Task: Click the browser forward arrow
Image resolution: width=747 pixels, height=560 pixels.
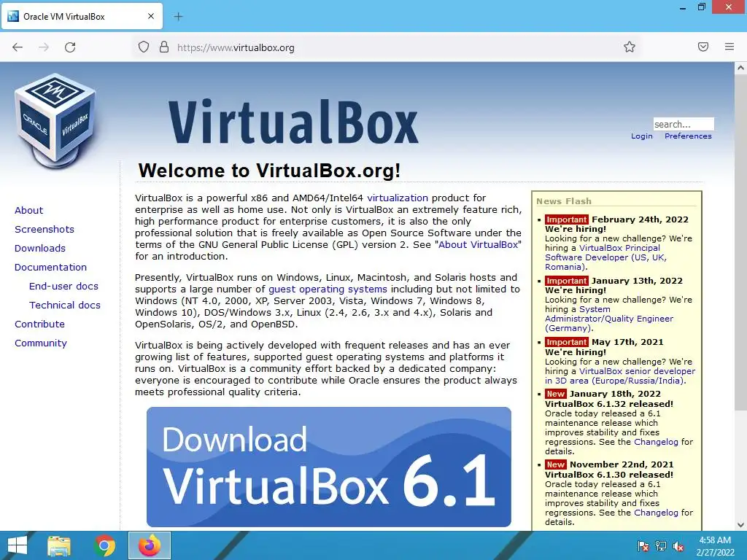Action: click(x=44, y=47)
